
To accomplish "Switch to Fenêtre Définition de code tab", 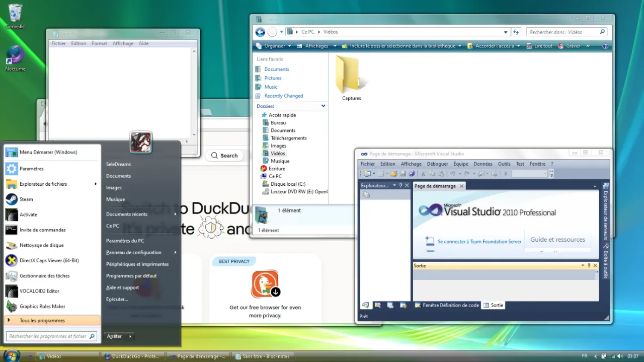I will 447,305.
